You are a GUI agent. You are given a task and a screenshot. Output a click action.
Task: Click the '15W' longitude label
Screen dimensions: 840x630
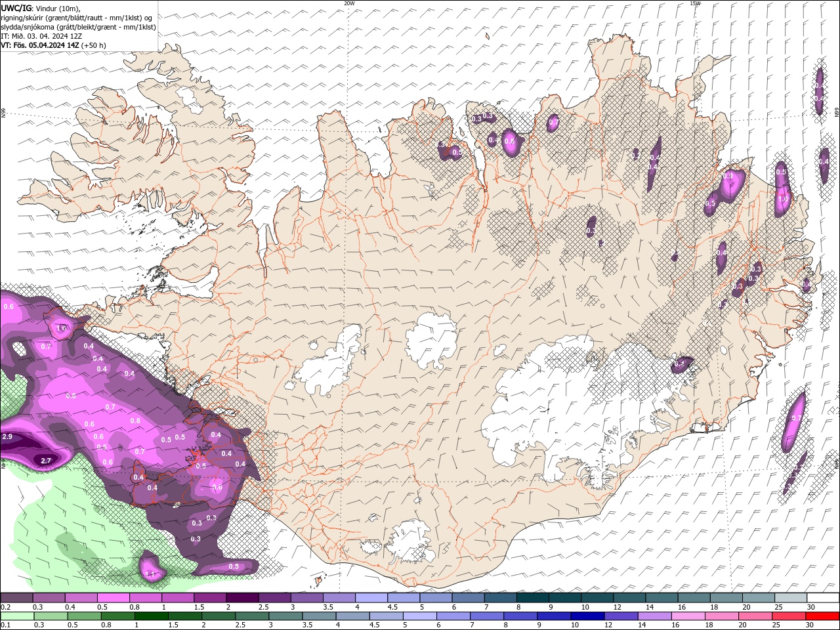pyautogui.click(x=694, y=3)
